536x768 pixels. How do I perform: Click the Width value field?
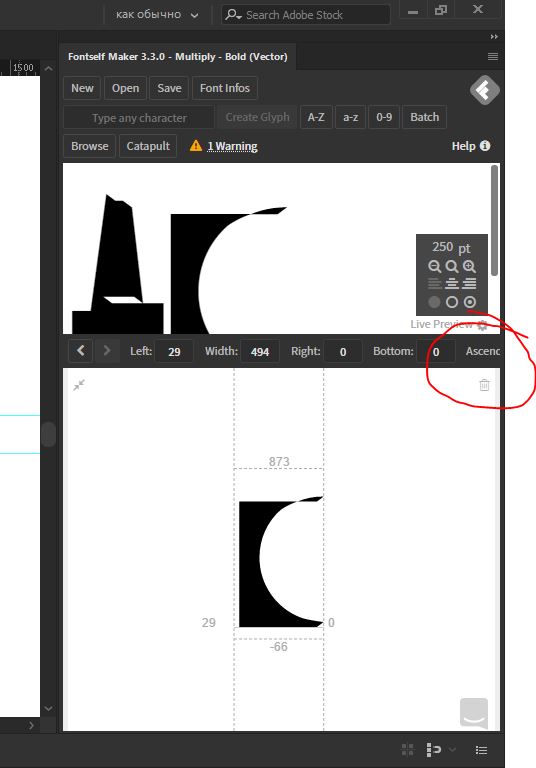260,352
